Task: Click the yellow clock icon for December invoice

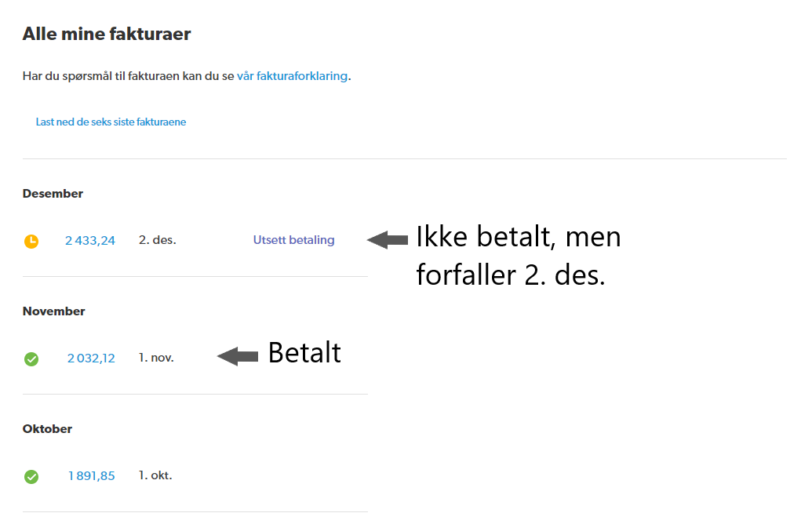Action: 31,242
